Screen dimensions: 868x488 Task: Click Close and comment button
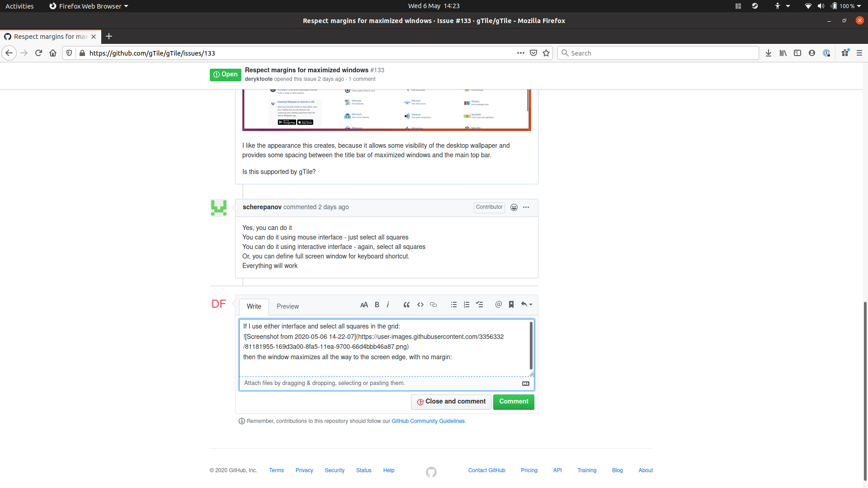tap(451, 402)
